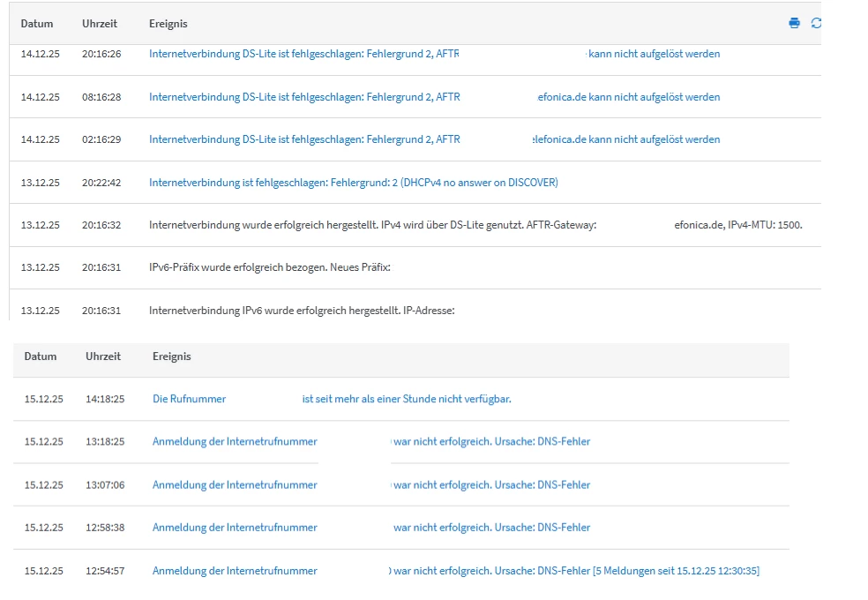Viewport: 868px width, 600px height.
Task: Click the refresh icon next to the printer
Action: click(x=816, y=23)
